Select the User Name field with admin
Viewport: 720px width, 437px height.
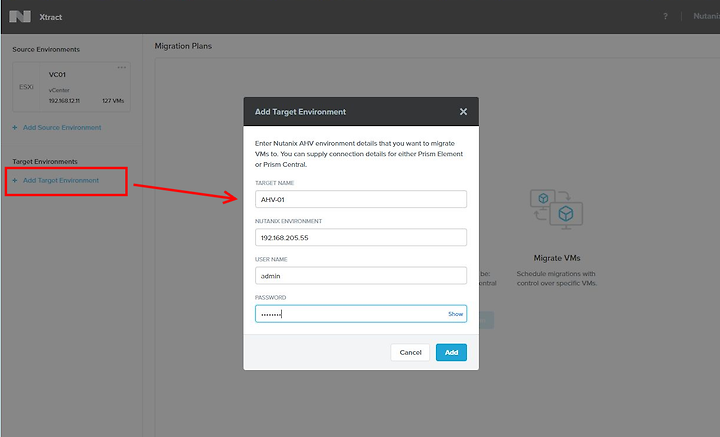pos(361,275)
